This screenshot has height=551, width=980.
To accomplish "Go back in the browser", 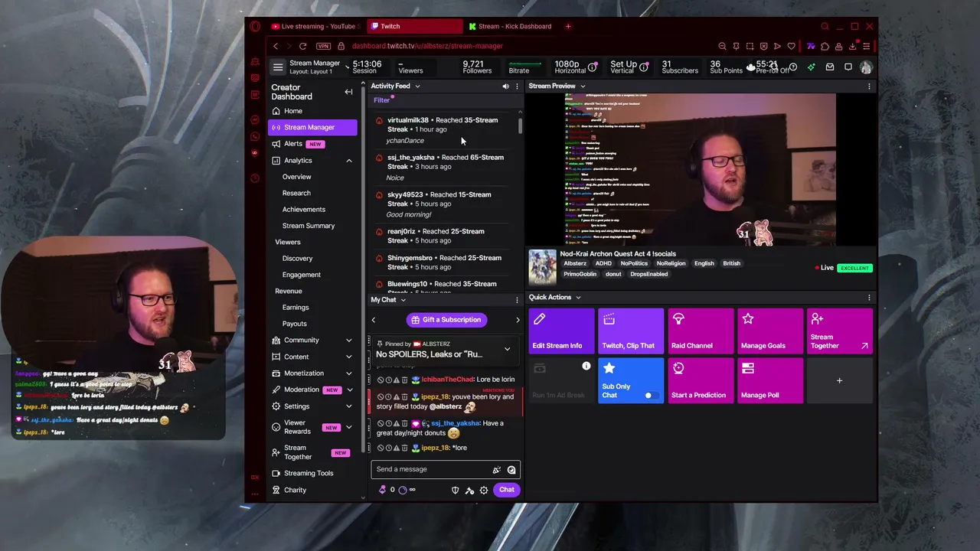I will (x=276, y=47).
